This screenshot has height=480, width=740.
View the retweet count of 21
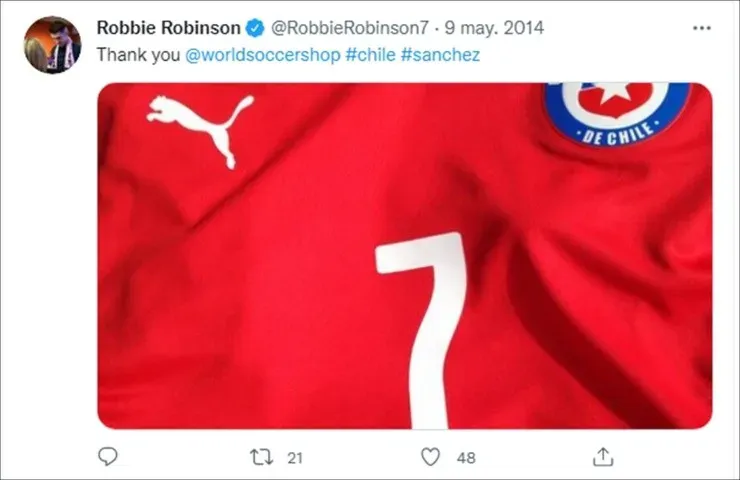pos(295,458)
